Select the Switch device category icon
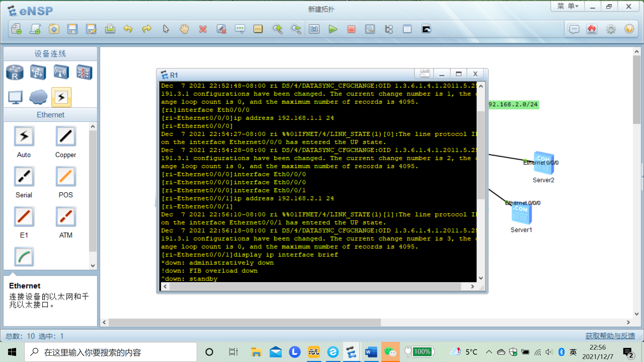This screenshot has height=362, width=644. (x=38, y=72)
